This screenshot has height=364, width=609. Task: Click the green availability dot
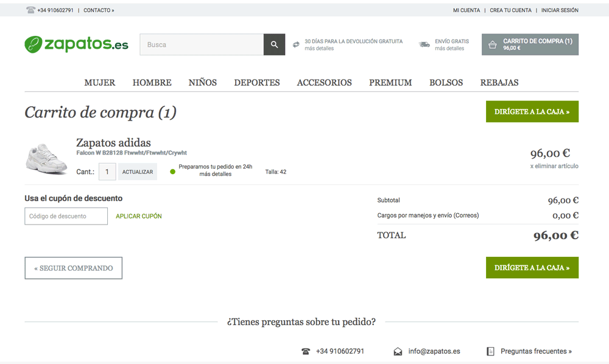click(x=173, y=172)
